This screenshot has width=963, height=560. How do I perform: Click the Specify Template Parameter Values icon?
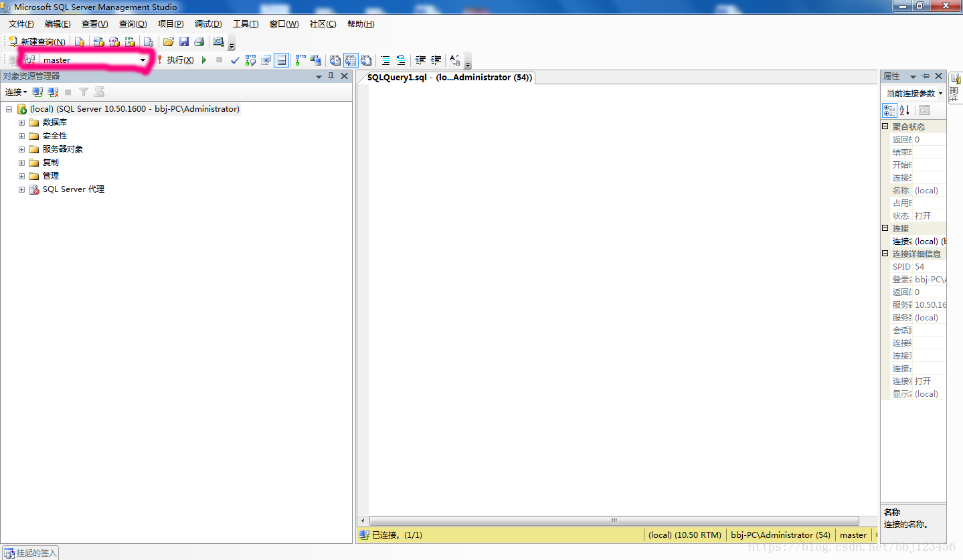click(455, 60)
